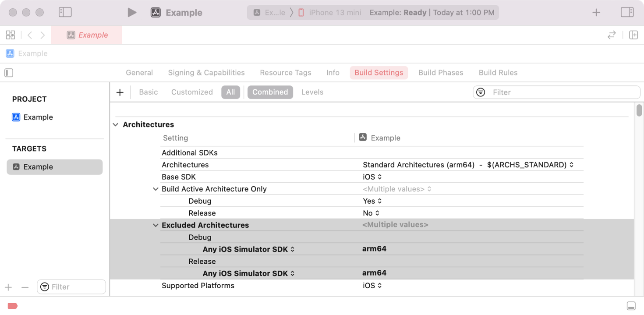Screen dimensions: 644x315
Task: Switch to Signing & Capabilities tab
Action: pyautogui.click(x=206, y=73)
